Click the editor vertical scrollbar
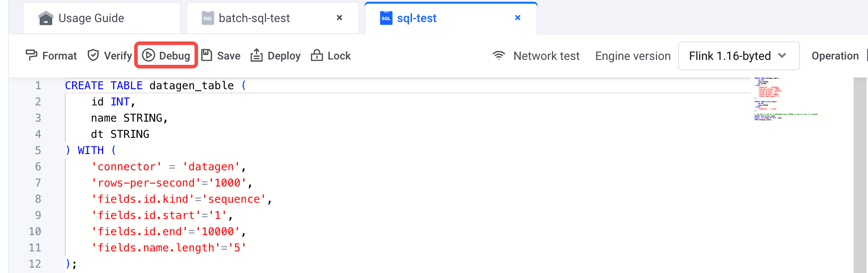868x273 pixels. click(860, 175)
